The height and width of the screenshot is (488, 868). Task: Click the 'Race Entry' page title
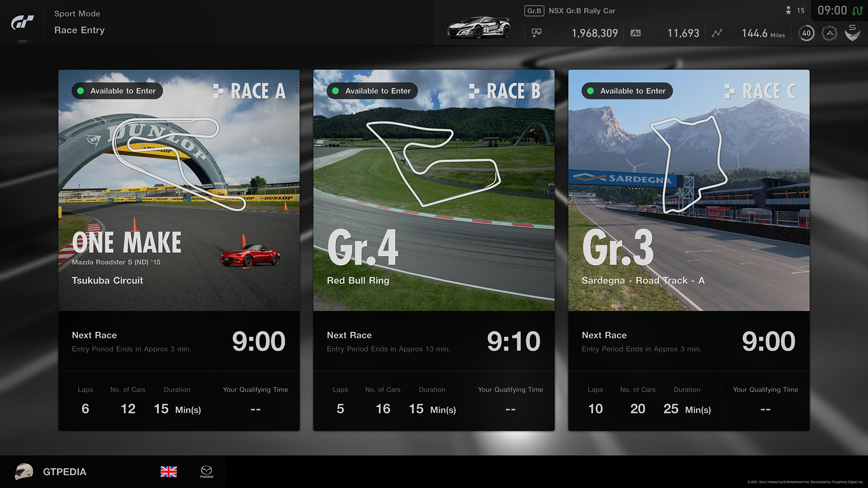pos(80,30)
